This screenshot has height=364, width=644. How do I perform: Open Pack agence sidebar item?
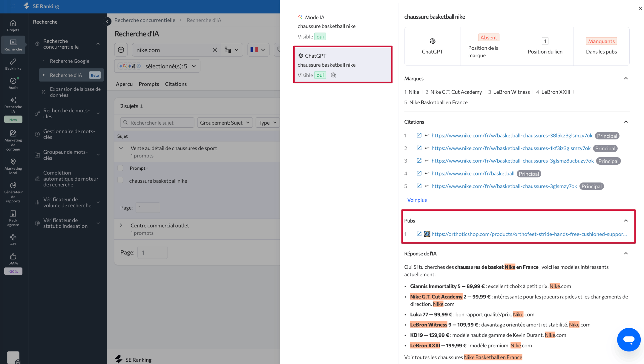(13, 218)
